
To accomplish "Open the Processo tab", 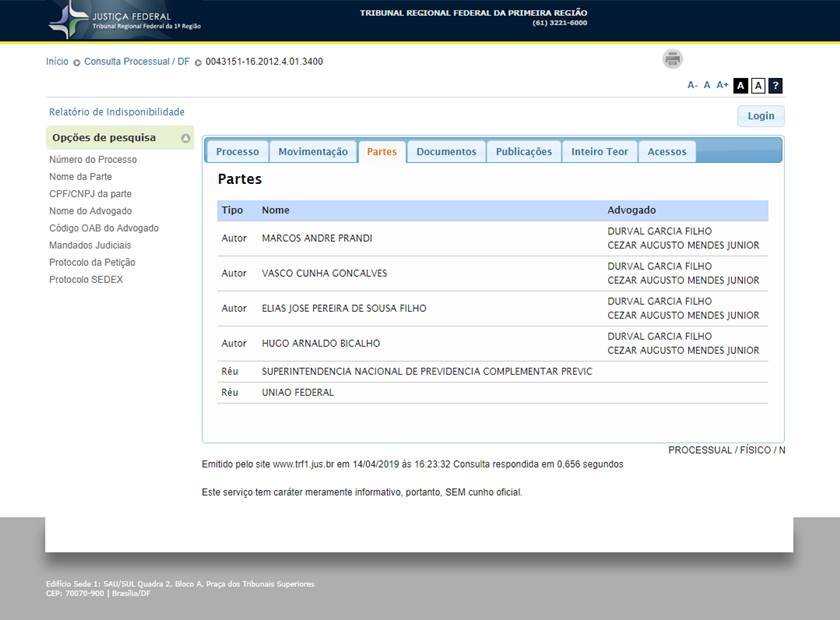I will coord(237,152).
